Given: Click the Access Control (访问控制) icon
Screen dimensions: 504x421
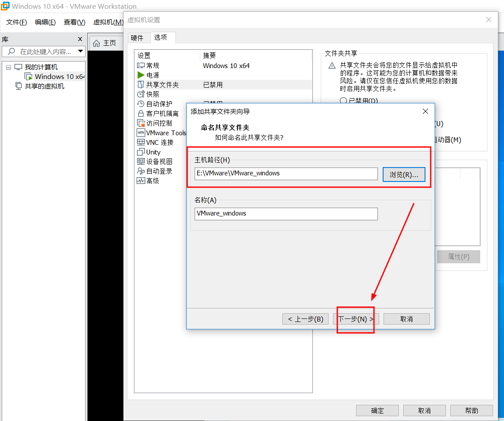Looking at the screenshot, I should pos(141,123).
